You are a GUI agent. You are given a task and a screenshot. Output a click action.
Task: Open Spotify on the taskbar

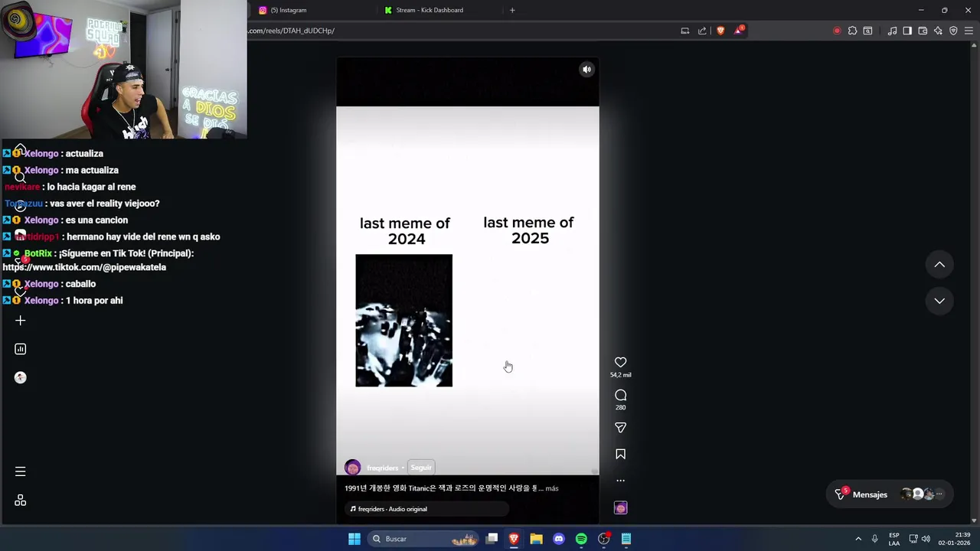581,539
